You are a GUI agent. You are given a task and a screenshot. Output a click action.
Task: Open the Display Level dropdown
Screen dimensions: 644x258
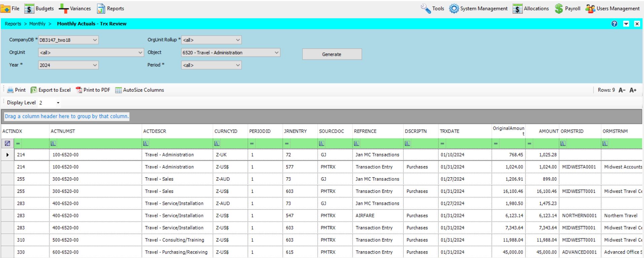point(58,103)
